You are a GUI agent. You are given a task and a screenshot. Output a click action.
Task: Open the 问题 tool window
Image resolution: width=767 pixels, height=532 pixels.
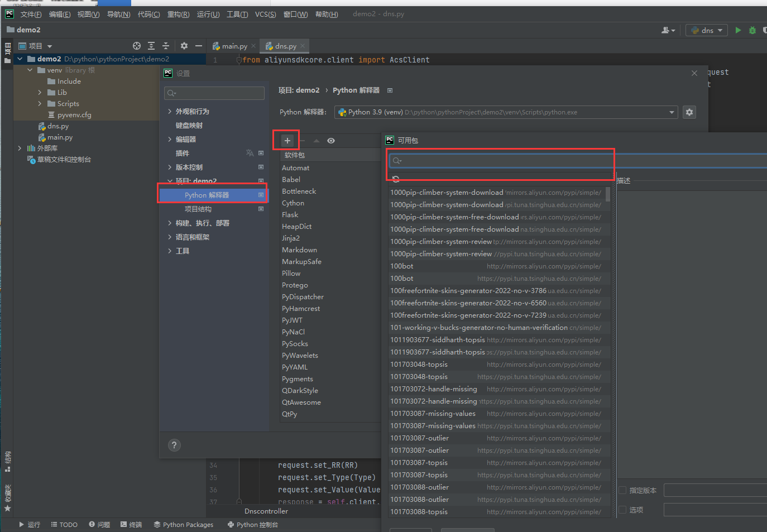coord(99,525)
